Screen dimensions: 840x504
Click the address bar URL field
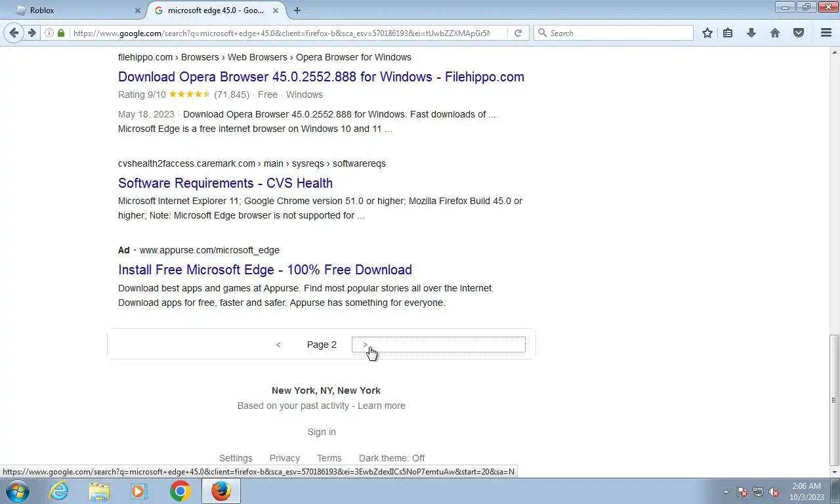point(282,33)
